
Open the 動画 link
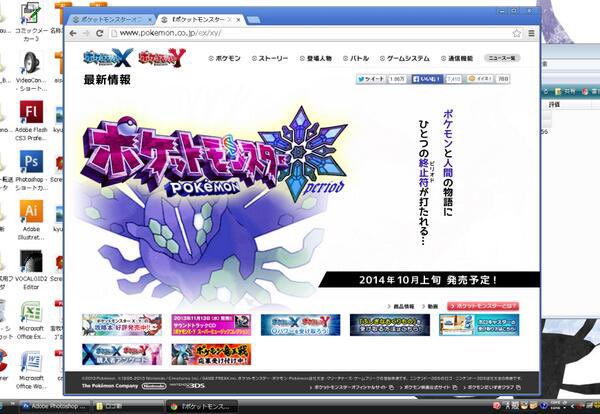pyautogui.click(x=430, y=306)
